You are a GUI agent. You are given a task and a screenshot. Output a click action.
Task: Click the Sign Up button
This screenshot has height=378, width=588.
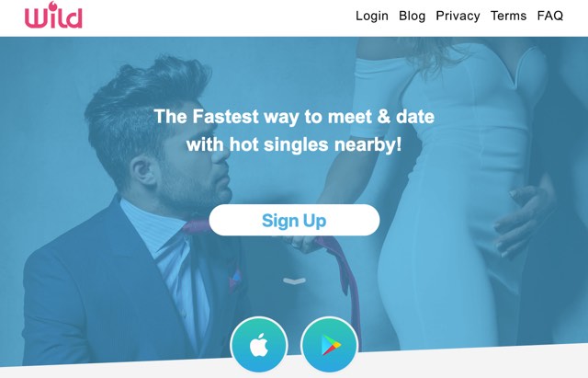294,220
